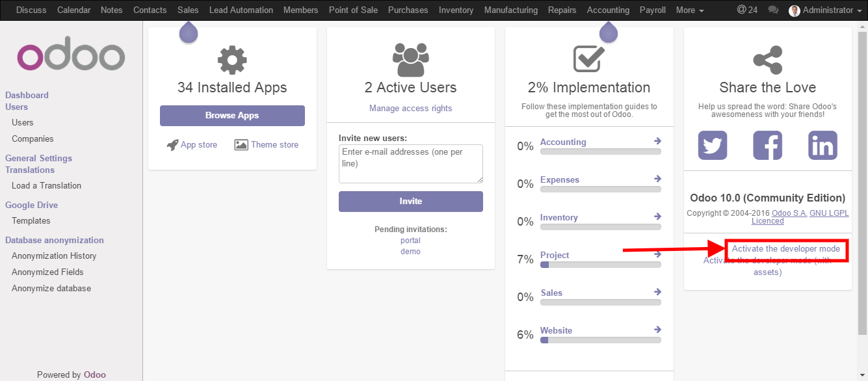Click Activate the developer mode link
Image resolution: width=868 pixels, height=381 pixels.
(786, 249)
